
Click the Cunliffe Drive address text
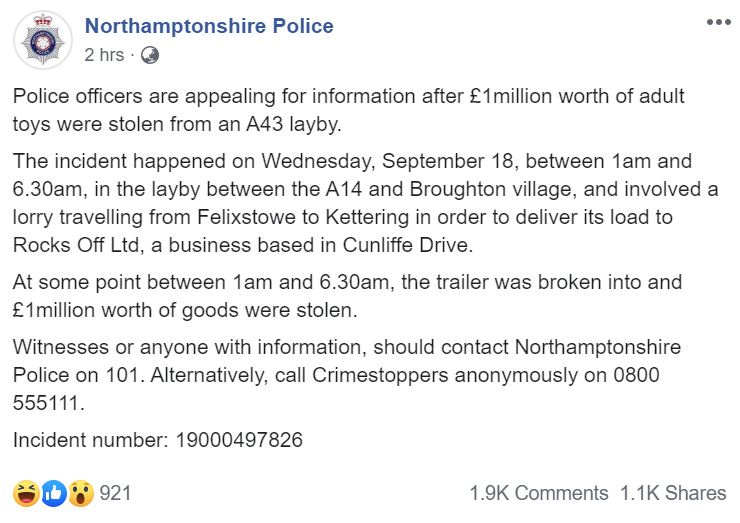[407, 245]
